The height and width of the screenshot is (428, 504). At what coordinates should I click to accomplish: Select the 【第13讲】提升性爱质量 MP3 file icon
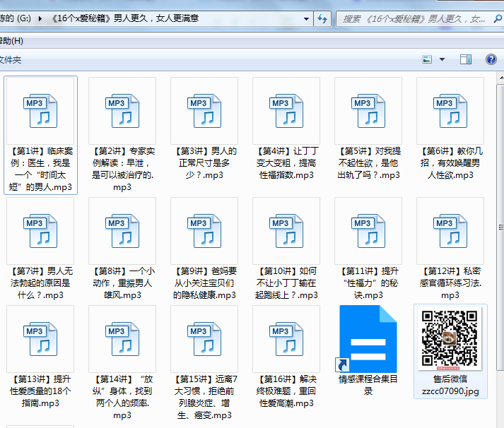[40, 339]
